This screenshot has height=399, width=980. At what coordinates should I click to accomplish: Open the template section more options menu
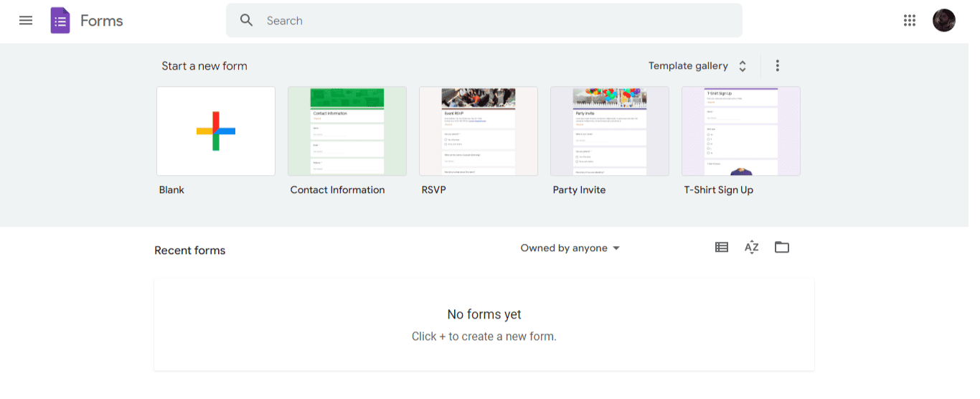tap(777, 66)
